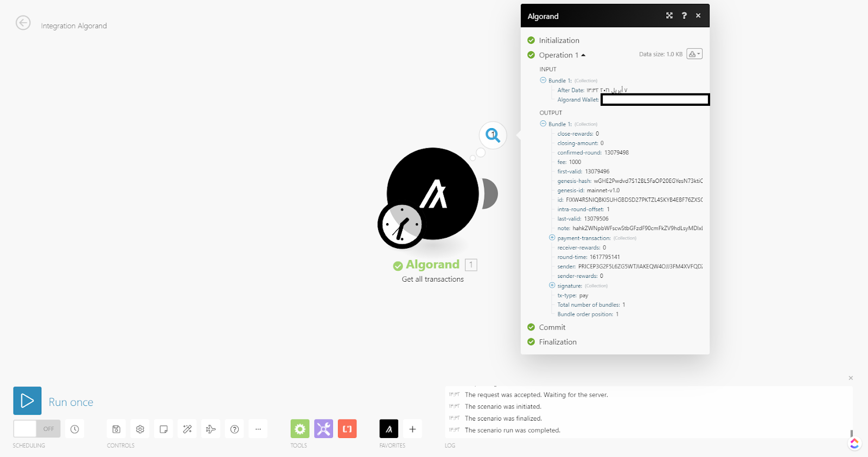
Task: Open the download output dropdown
Action: [694, 54]
